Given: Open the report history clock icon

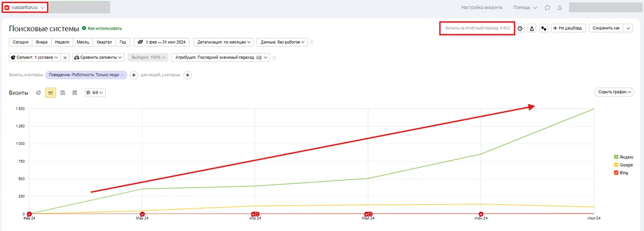Looking at the screenshot, I should pyautogui.click(x=520, y=28).
